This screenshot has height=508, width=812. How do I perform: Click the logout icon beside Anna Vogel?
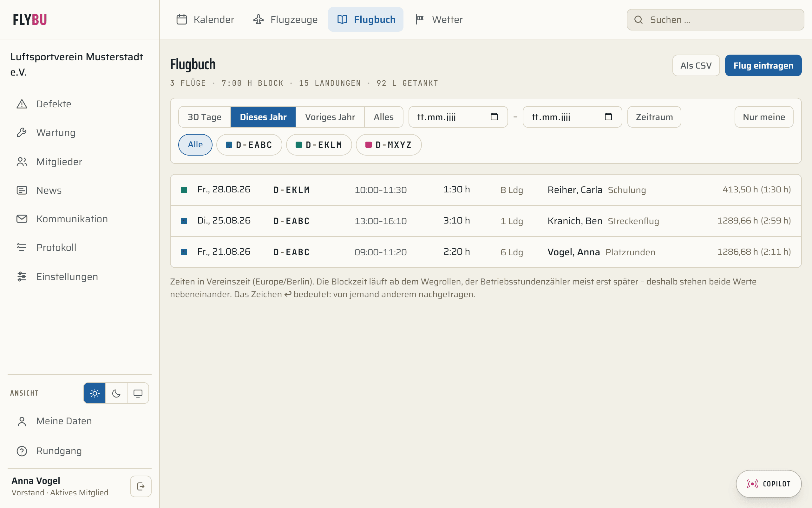pos(141,486)
